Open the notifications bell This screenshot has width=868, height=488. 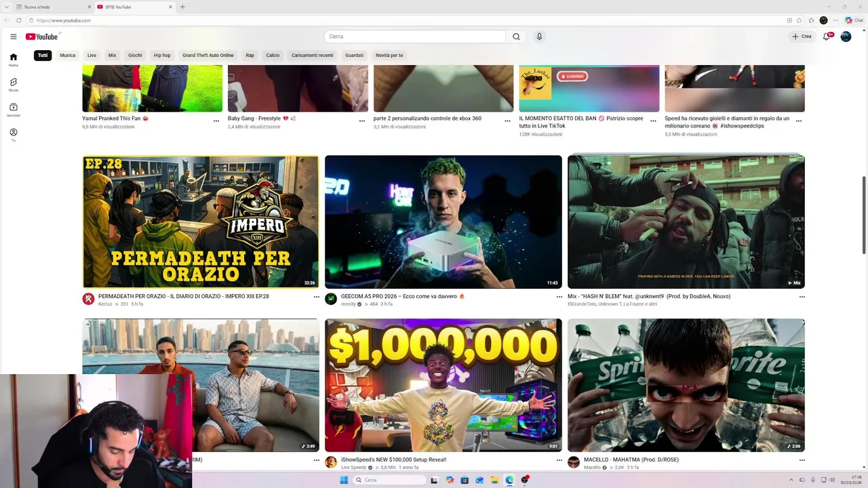[827, 37]
